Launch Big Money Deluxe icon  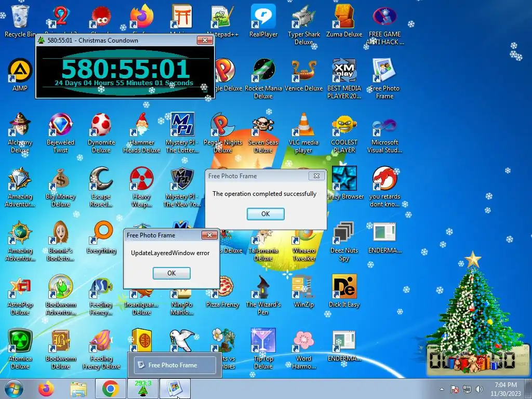[x=60, y=187]
